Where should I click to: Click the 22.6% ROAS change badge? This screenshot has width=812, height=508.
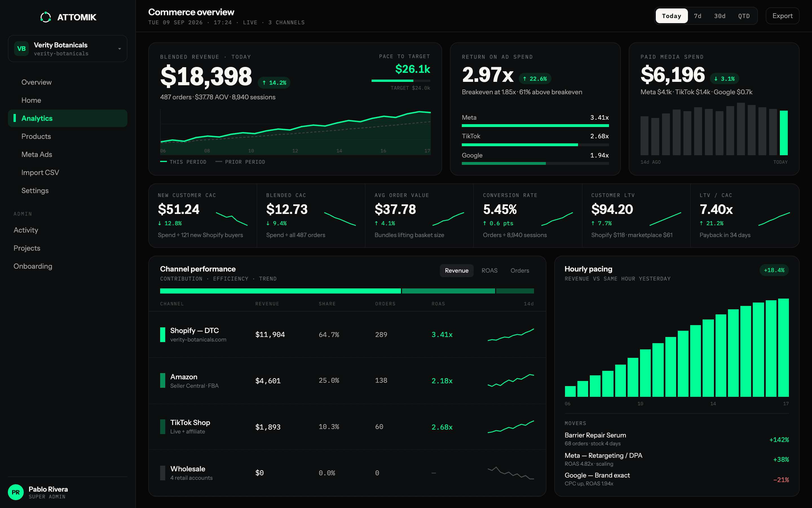tap(535, 79)
